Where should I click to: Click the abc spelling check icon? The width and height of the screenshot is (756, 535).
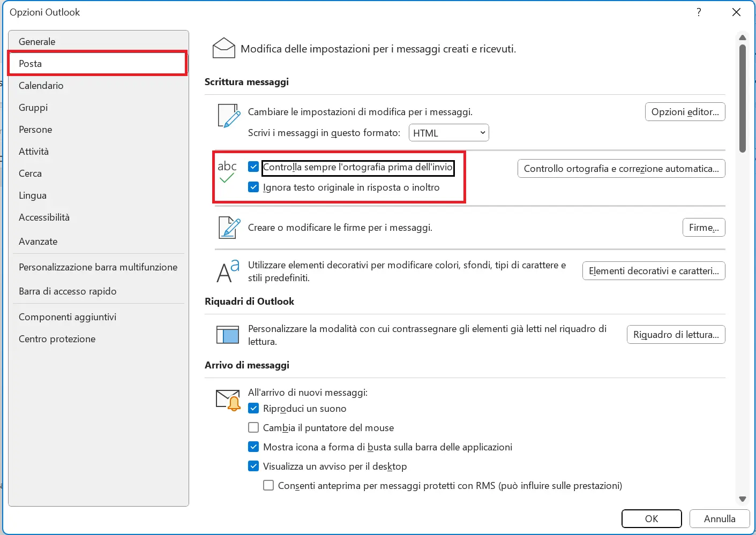point(227,171)
